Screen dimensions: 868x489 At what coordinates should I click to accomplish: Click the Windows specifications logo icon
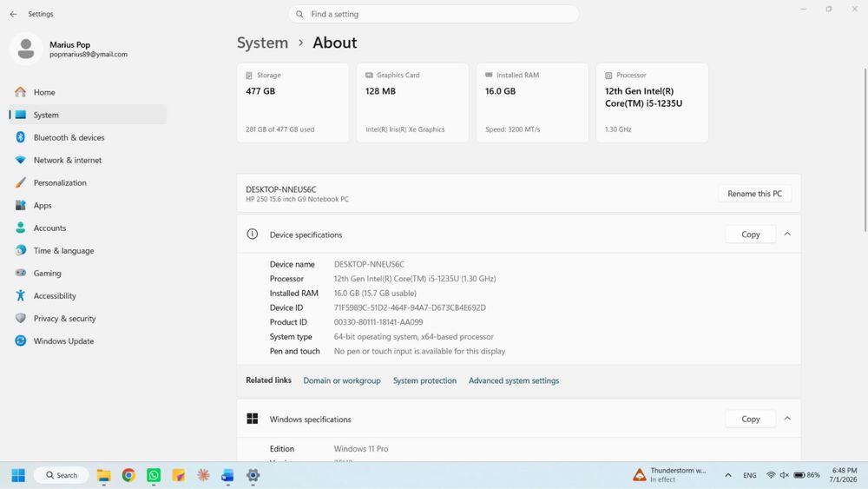[253, 419]
